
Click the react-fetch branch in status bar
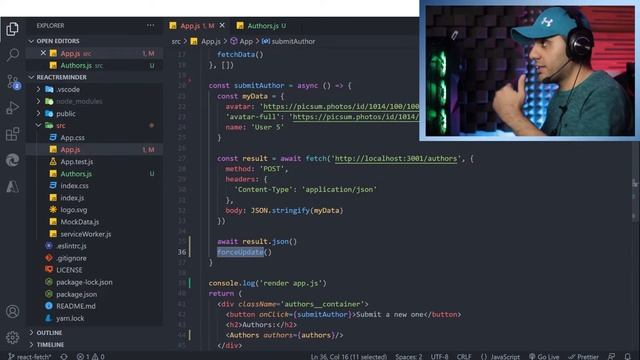pos(30,356)
